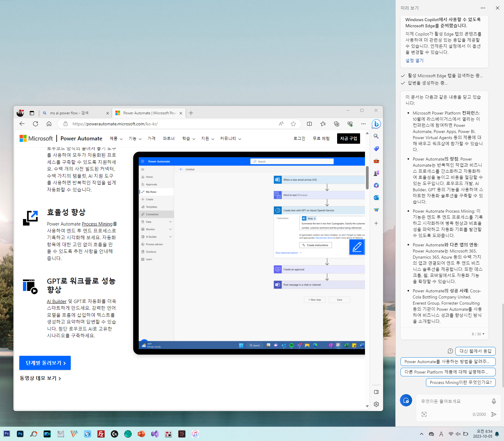Open sidebar Shopping tag icon

(x=376, y=149)
